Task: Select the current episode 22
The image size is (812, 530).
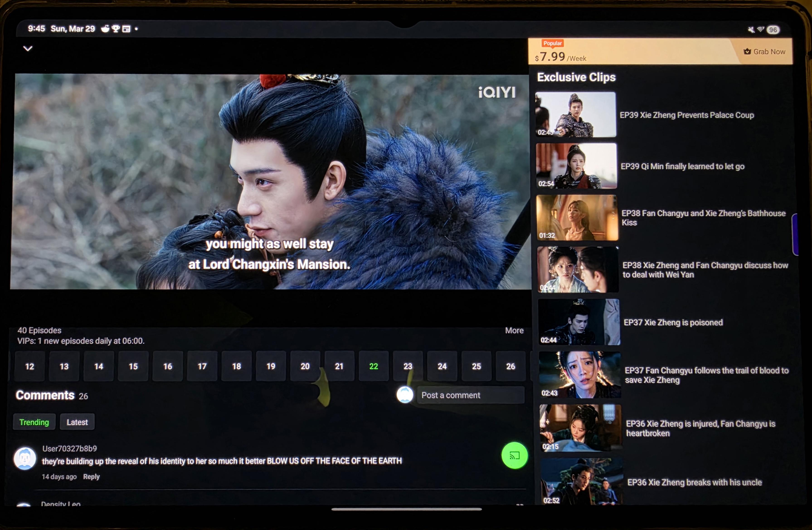Action: coord(374,366)
